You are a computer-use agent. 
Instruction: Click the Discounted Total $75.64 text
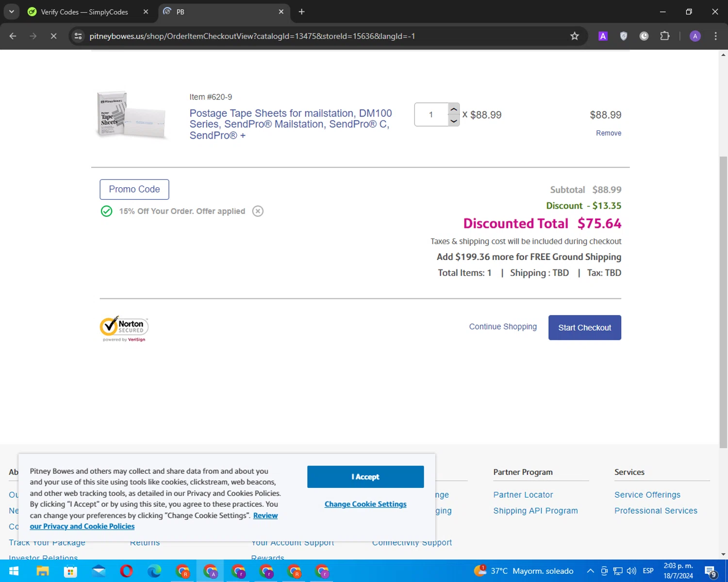pos(542,224)
